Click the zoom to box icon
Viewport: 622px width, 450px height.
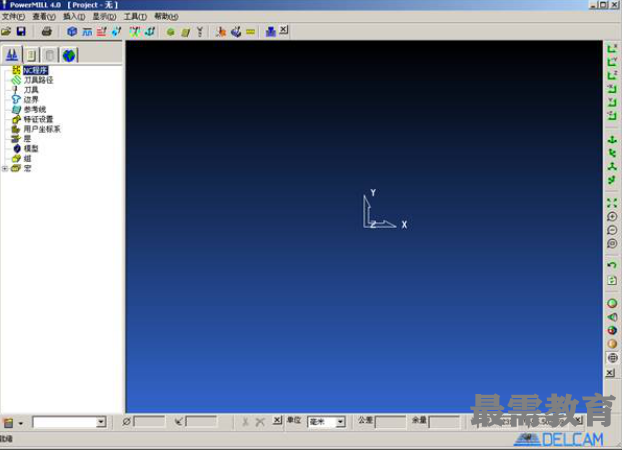pyautogui.click(x=612, y=244)
